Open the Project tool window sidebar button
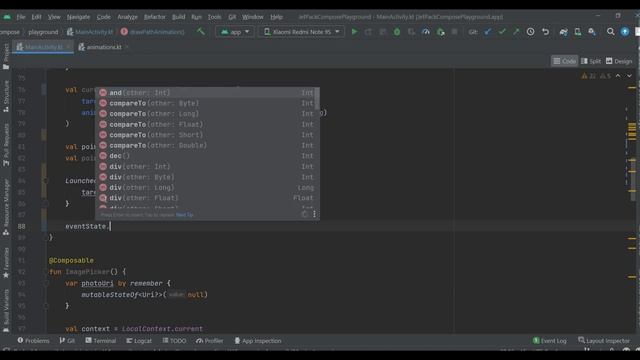The height and width of the screenshot is (360, 640). coord(6,56)
